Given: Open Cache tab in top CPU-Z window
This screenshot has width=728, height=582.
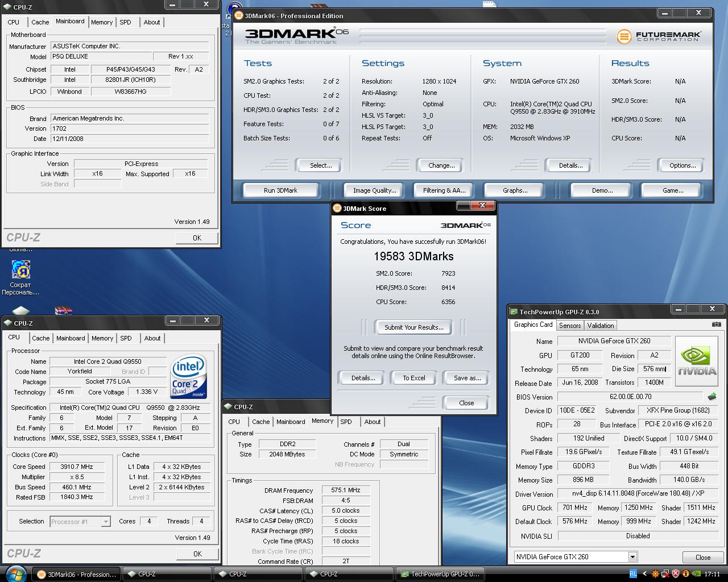Looking at the screenshot, I should [x=40, y=22].
